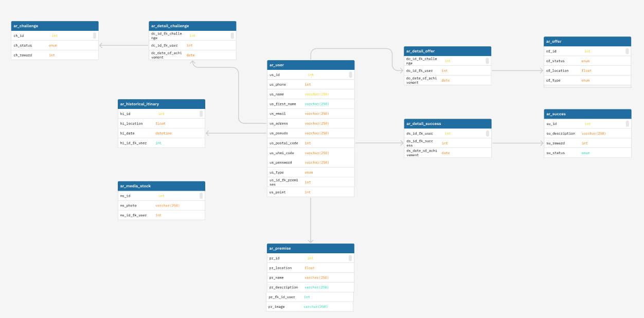Click the key marker beside of_id

(627, 51)
